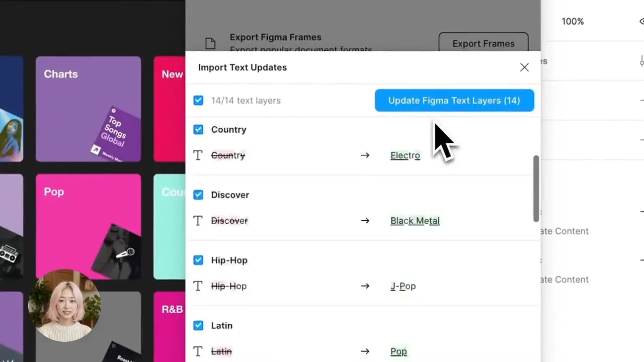This screenshot has width=644, height=362.
Task: Click the document icon beside "Export Figma Frames"
Action: 210,44
